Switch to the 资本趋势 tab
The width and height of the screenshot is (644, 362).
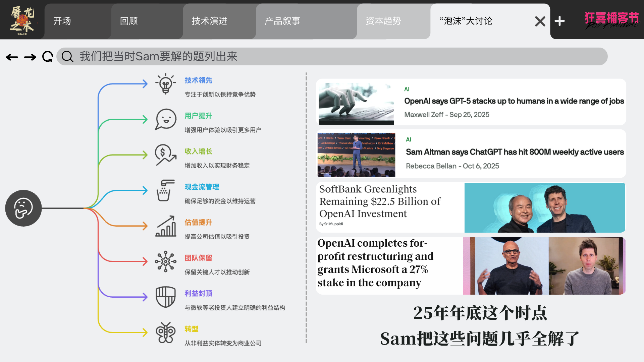click(x=383, y=21)
